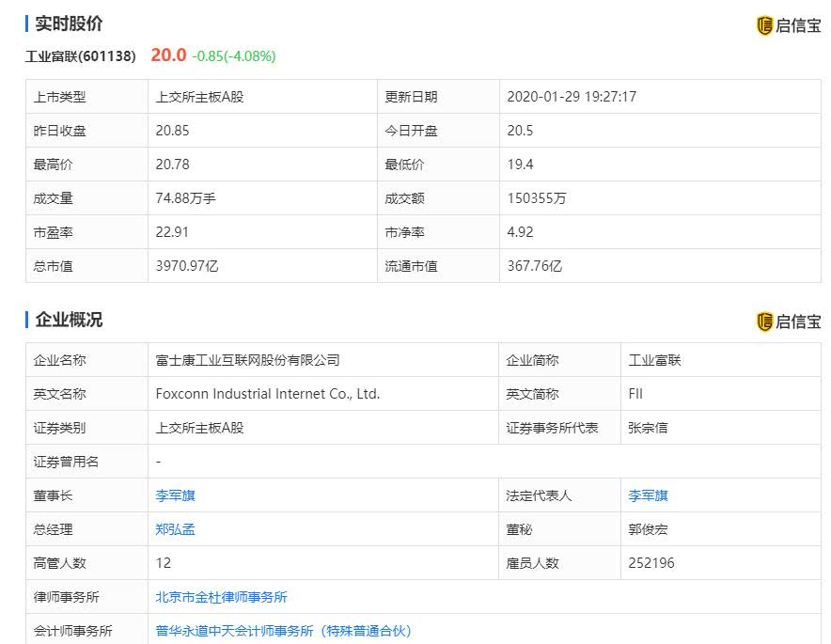Image resolution: width=831 pixels, height=644 pixels.
Task: Click the 雇员人数 label cell
Action: pyautogui.click(x=559, y=563)
